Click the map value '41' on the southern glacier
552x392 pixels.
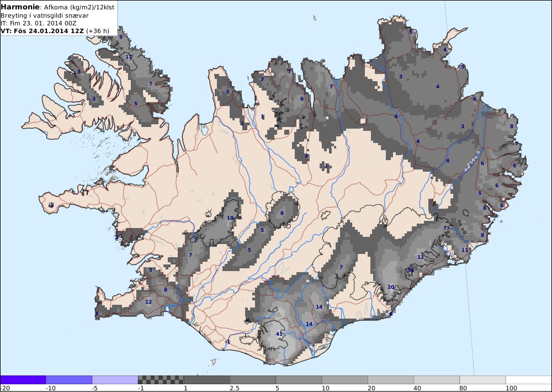(279, 334)
